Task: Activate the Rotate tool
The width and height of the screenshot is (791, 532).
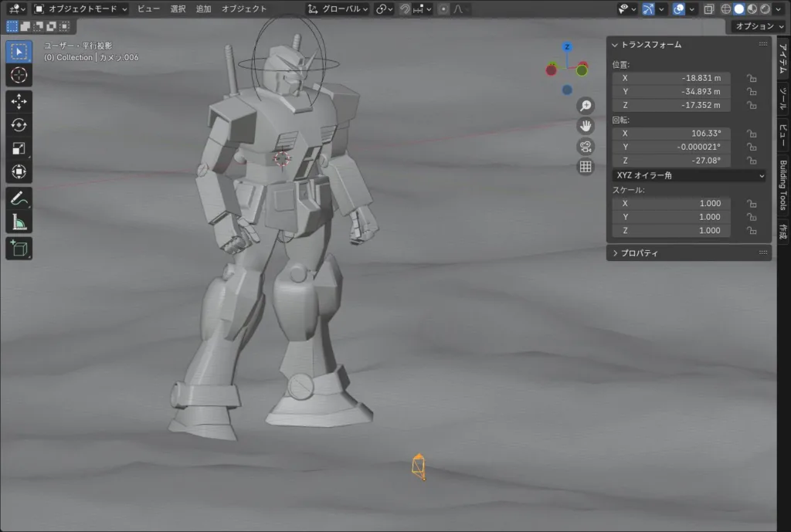Action: 19,124
